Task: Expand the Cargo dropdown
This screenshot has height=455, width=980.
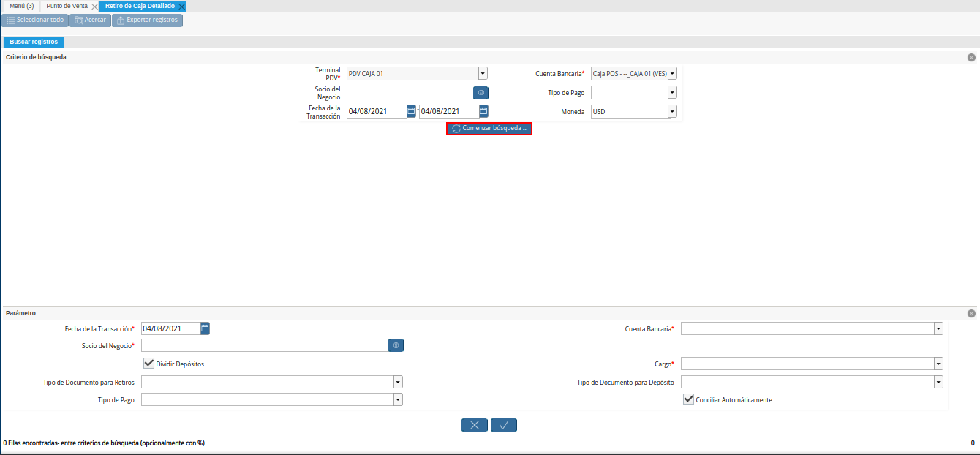Action: (938, 364)
